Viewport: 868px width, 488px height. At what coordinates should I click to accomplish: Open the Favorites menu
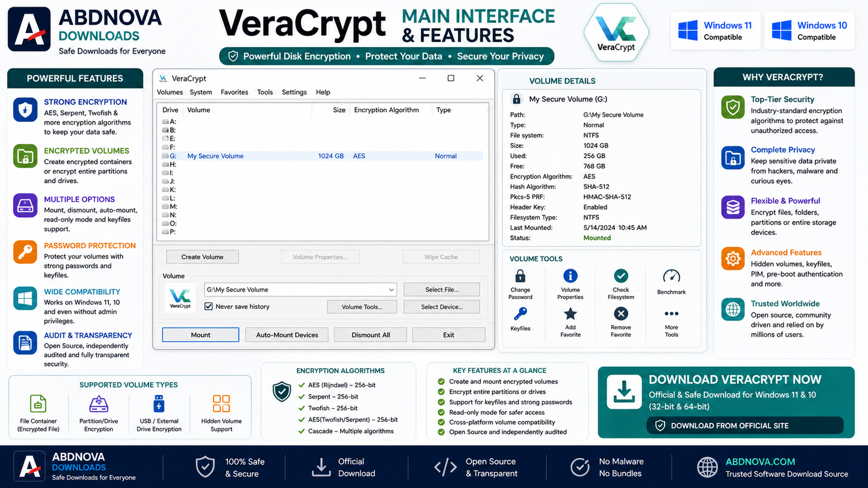pyautogui.click(x=234, y=92)
